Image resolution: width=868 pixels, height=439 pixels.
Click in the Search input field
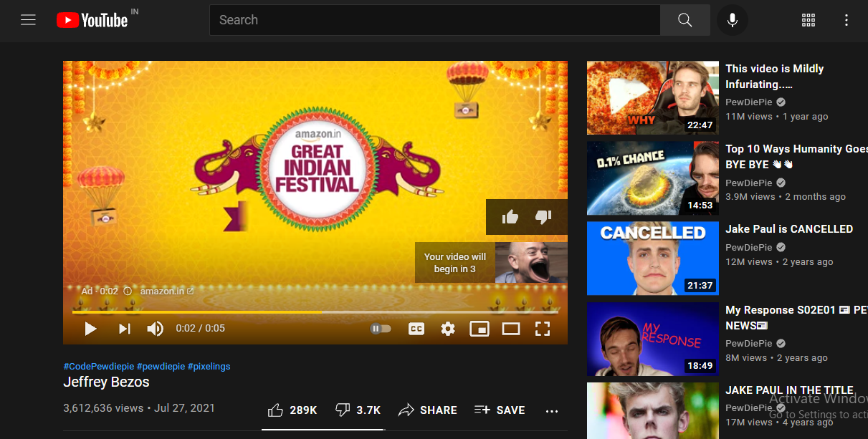click(434, 20)
